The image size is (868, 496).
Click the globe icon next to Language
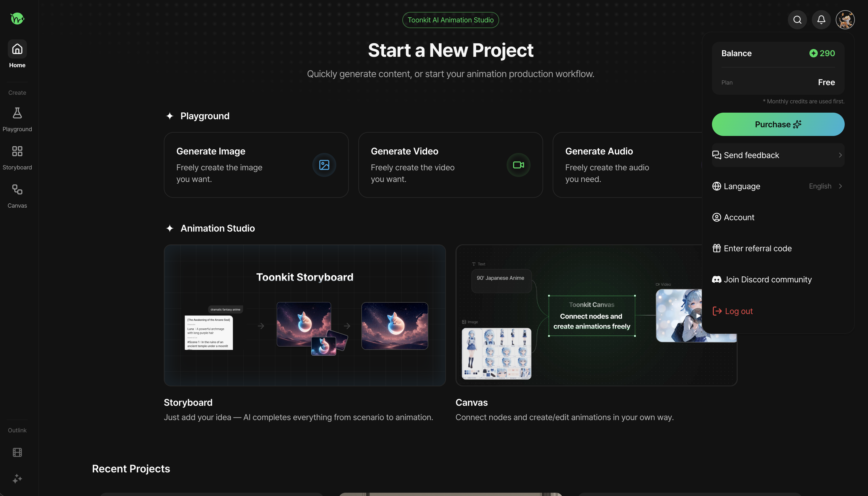click(716, 186)
